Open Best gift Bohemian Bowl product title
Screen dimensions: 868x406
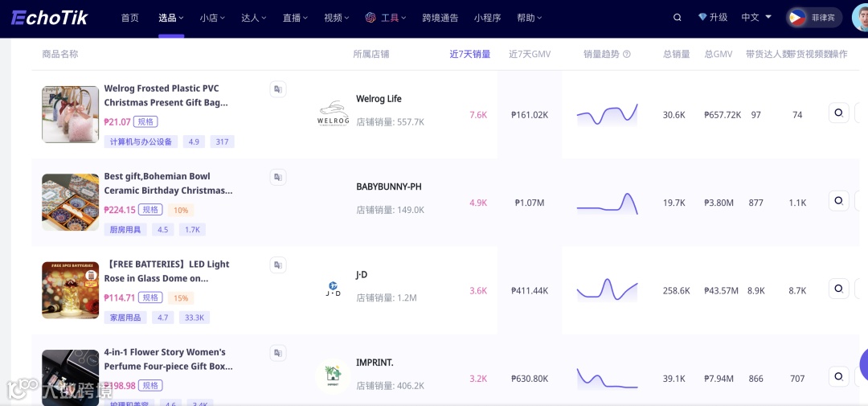click(x=168, y=183)
